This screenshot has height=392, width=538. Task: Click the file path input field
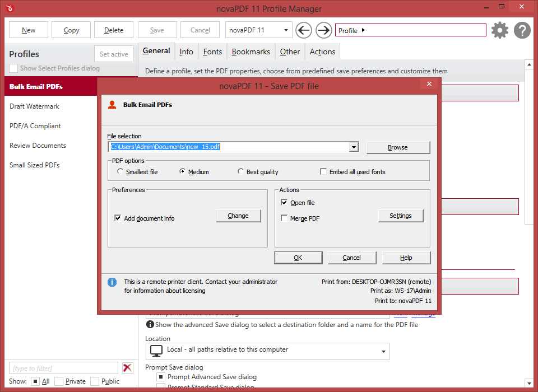click(229, 147)
